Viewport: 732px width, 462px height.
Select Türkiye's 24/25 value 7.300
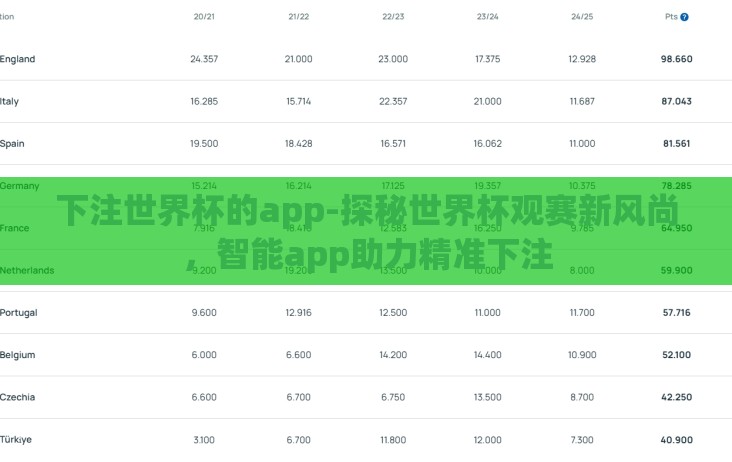pos(582,440)
